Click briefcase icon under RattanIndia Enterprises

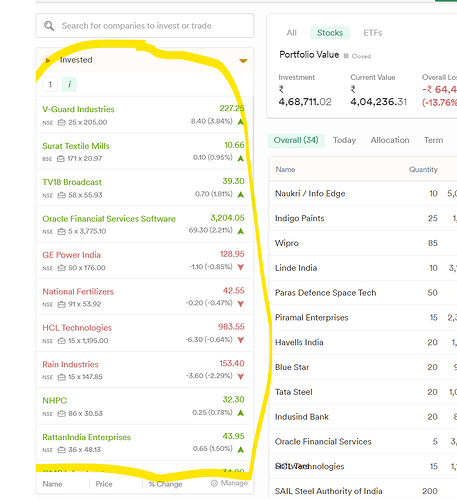[61, 450]
